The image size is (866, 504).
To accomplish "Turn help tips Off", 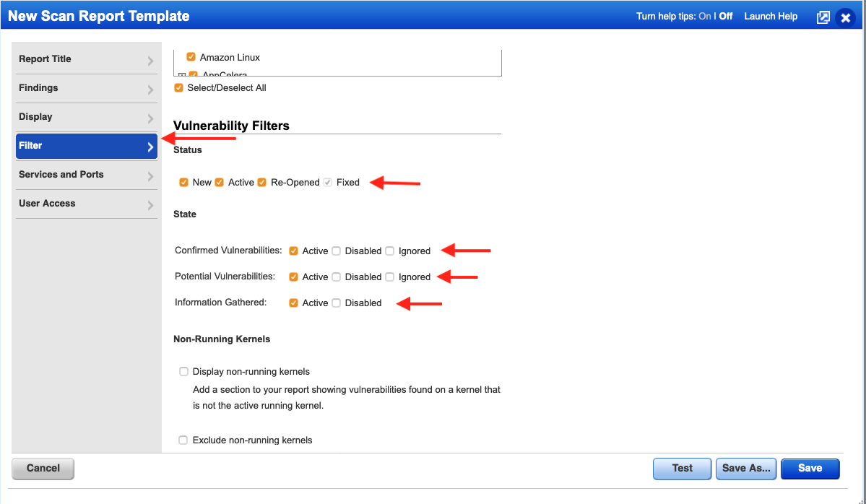I will click(727, 15).
